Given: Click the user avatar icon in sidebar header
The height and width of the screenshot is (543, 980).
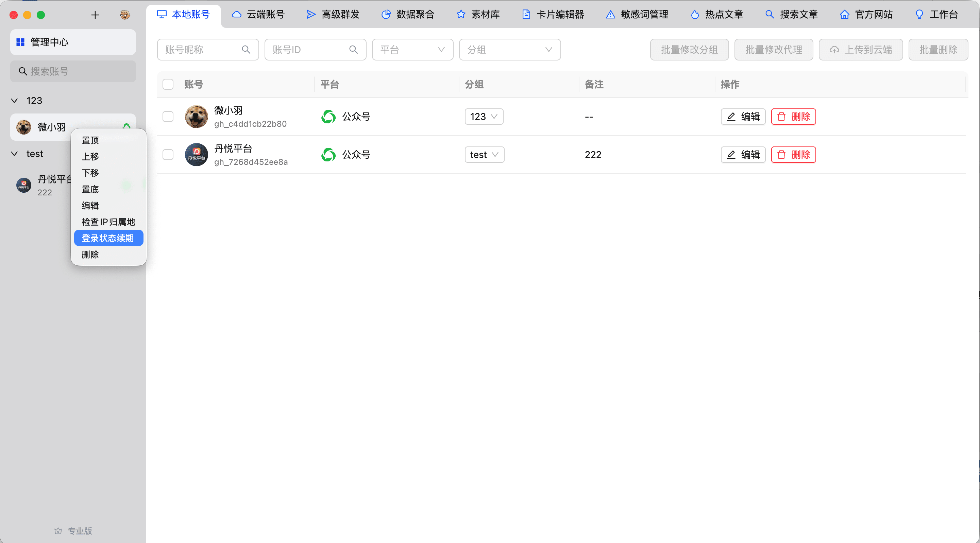Looking at the screenshot, I should [x=125, y=15].
